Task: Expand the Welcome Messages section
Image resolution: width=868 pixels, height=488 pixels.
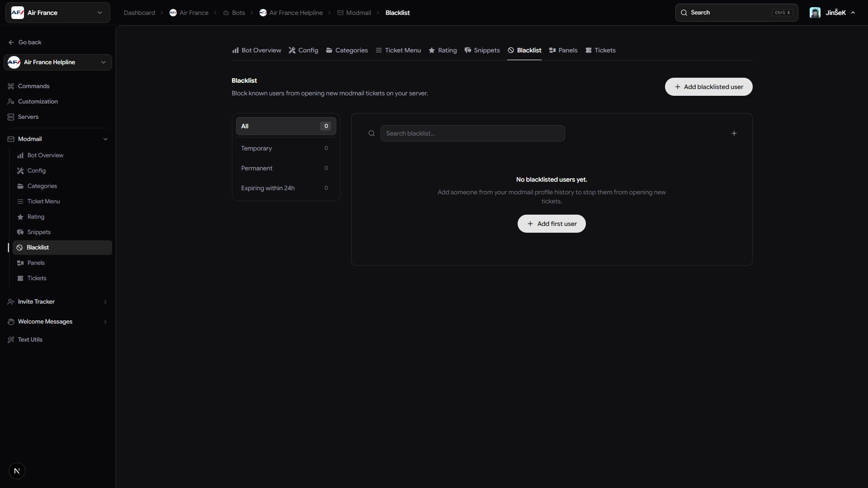Action: (58, 322)
